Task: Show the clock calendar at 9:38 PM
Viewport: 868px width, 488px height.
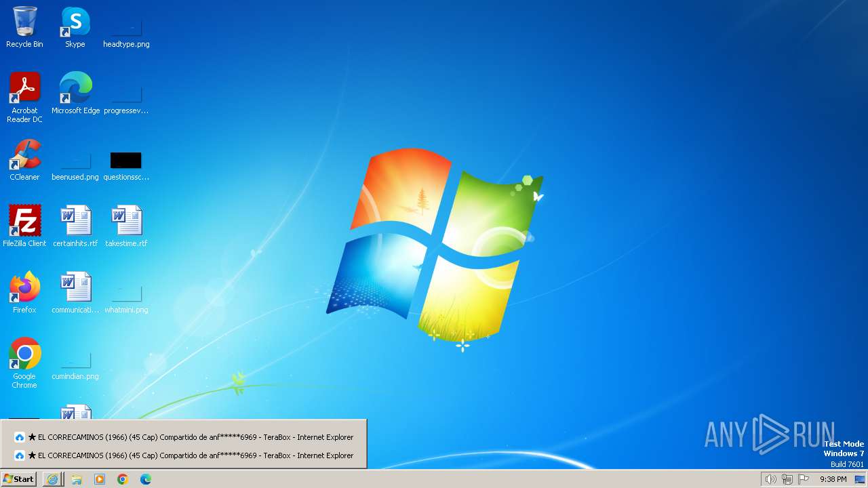Action: click(x=833, y=479)
